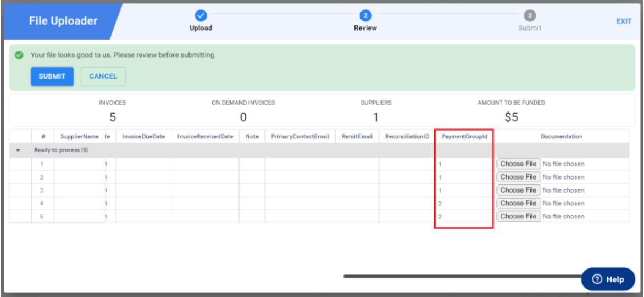Choose File for row 3

pos(518,190)
